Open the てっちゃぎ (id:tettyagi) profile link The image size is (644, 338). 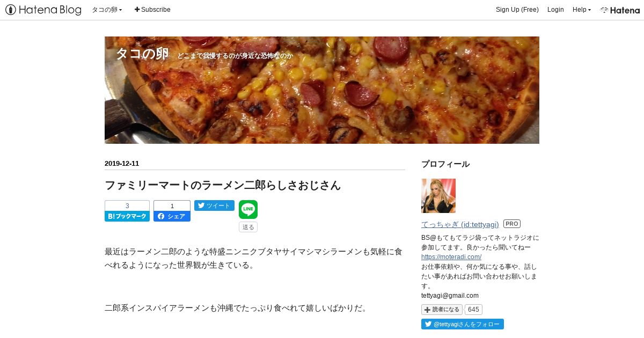(x=460, y=224)
